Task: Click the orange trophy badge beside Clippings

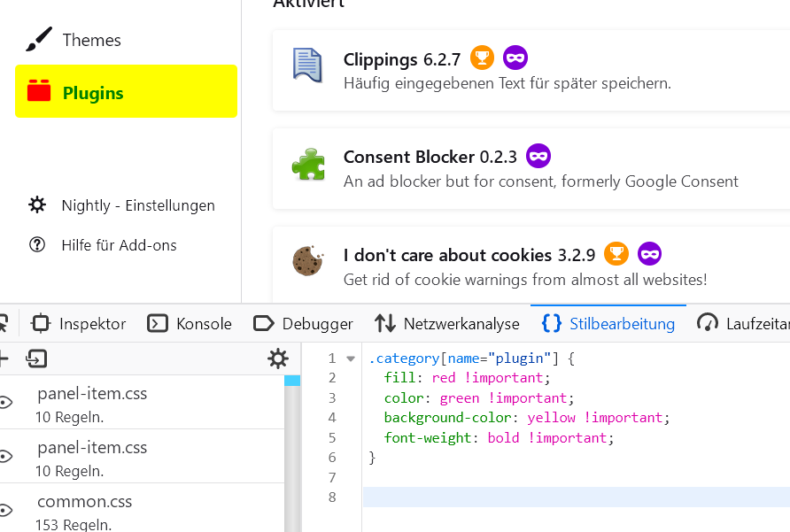Action: [x=482, y=58]
